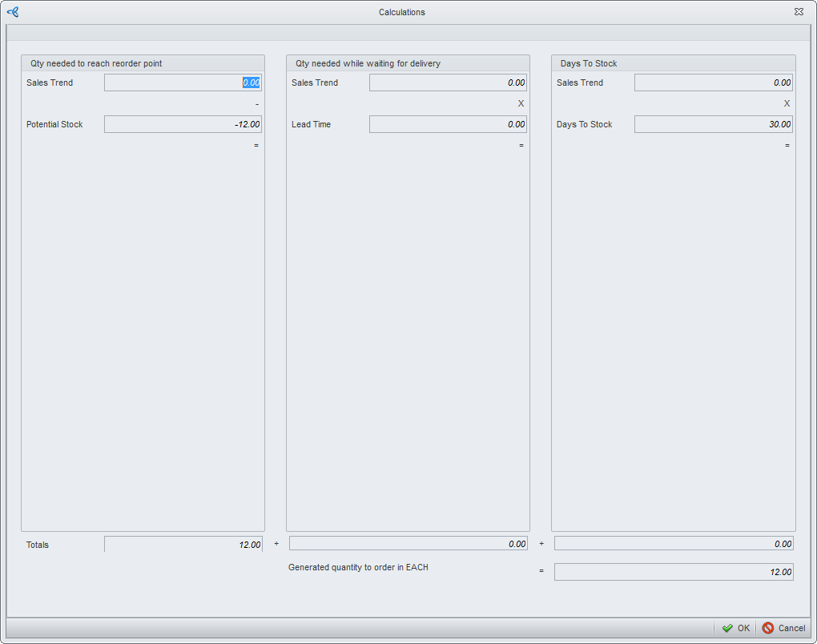The image size is (817, 644).
Task: Click 'Qty needed to reach reorder point' header
Action: [96, 63]
